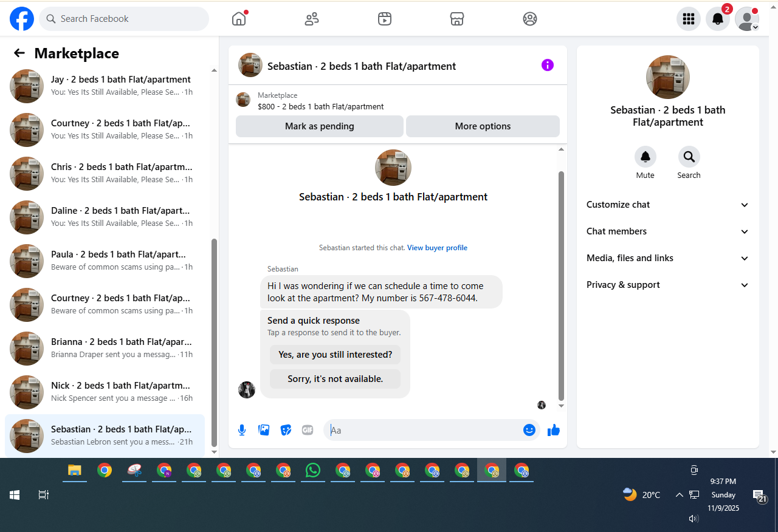
Task: Click the back arrow beside Marketplace
Action: 19,53
